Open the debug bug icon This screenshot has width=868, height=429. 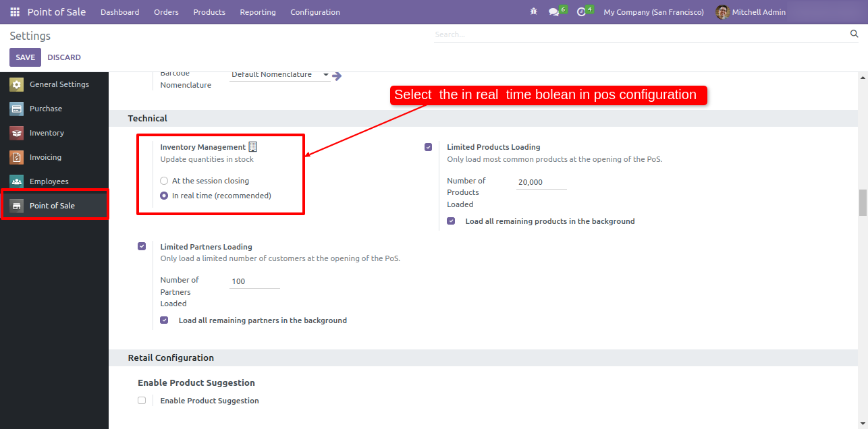pyautogui.click(x=534, y=12)
